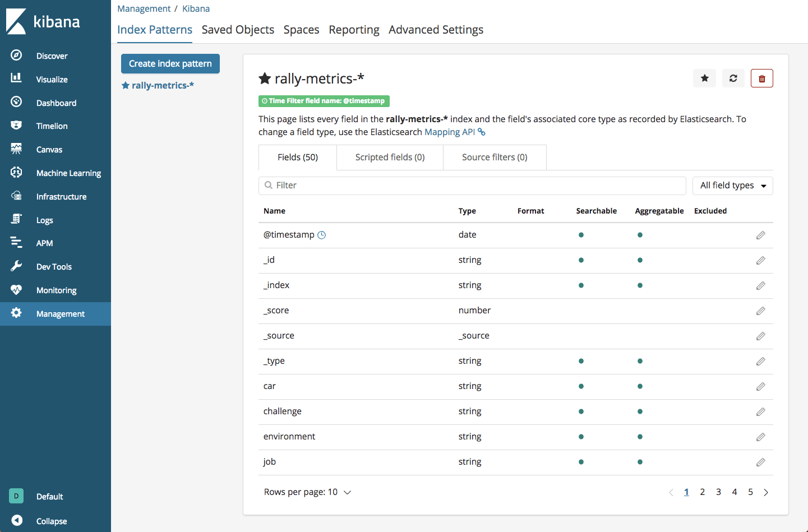Refresh the field list icon
The width and height of the screenshot is (808, 532).
pos(733,78)
